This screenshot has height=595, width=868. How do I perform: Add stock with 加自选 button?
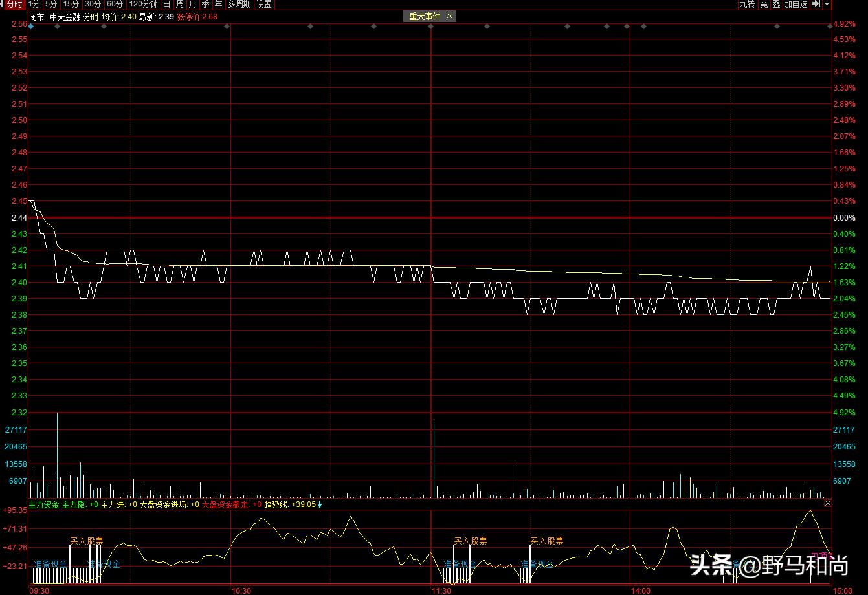(x=796, y=5)
